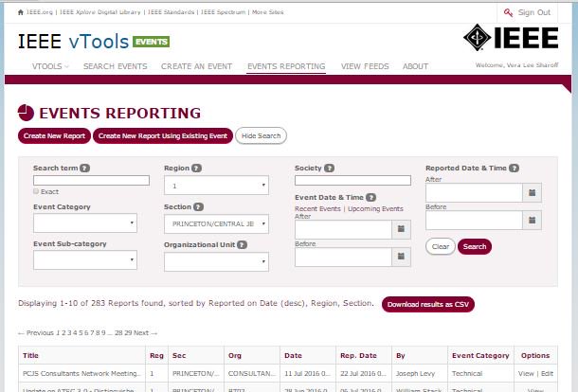Image resolution: width=578 pixels, height=392 pixels.
Task: View the PCJS Consultants Network Meeting report
Action: 526,374
